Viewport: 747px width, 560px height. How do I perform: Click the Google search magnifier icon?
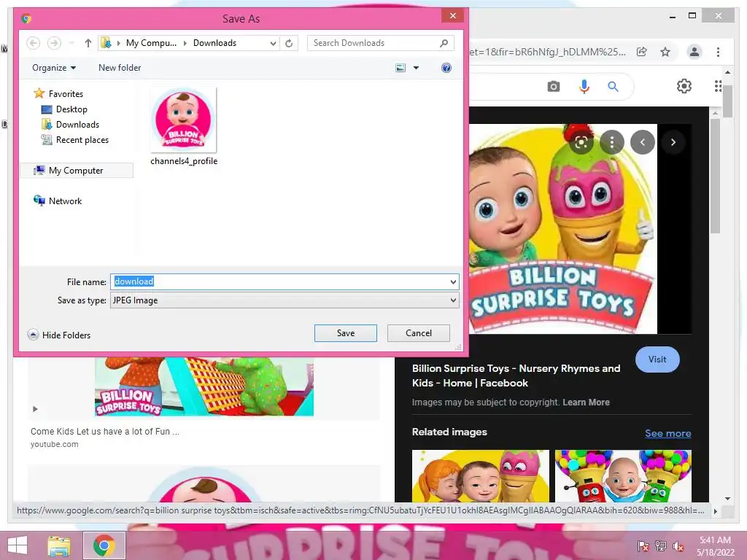tap(613, 86)
